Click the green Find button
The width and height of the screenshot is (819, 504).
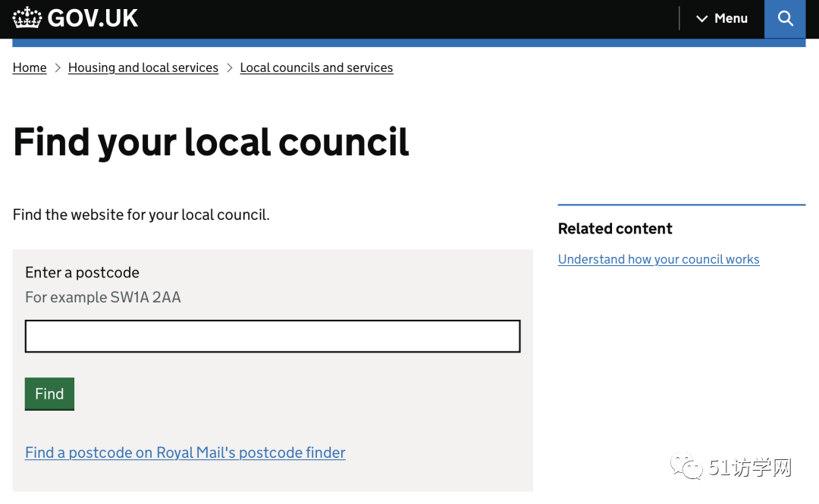click(49, 394)
